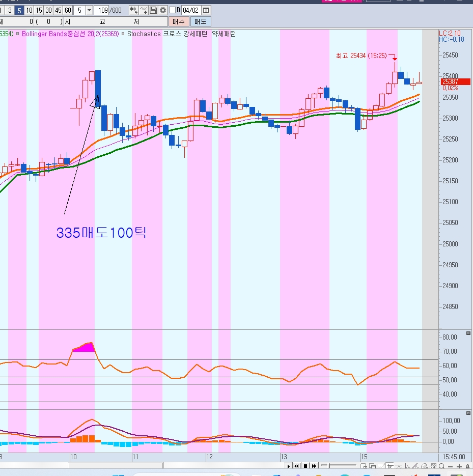
Task: Click the add indicator line icon
Action: coord(144,10)
